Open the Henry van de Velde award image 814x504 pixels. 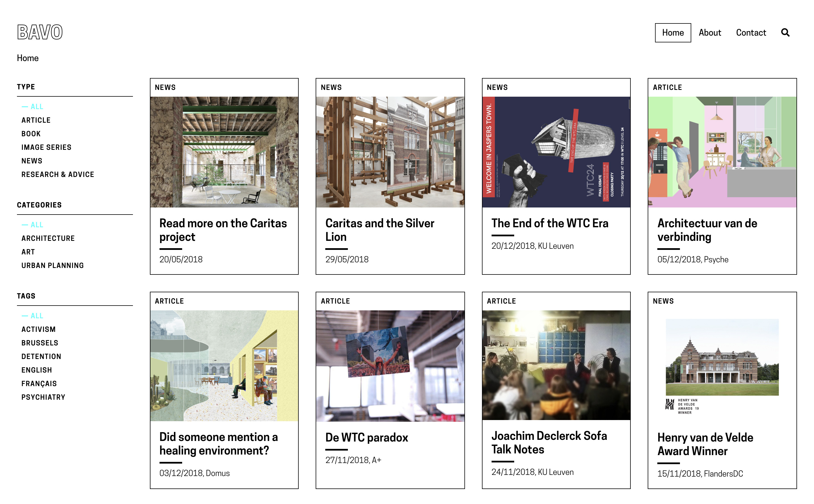(722, 366)
